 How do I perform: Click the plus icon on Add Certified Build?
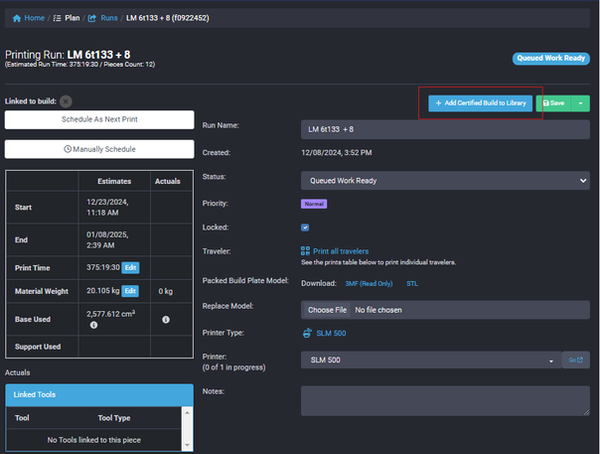(x=439, y=103)
